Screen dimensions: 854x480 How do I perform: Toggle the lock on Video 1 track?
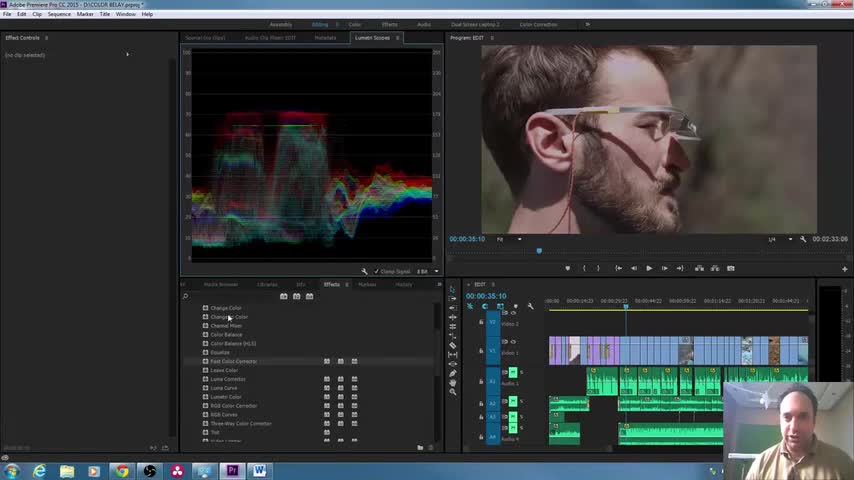[x=481, y=351]
